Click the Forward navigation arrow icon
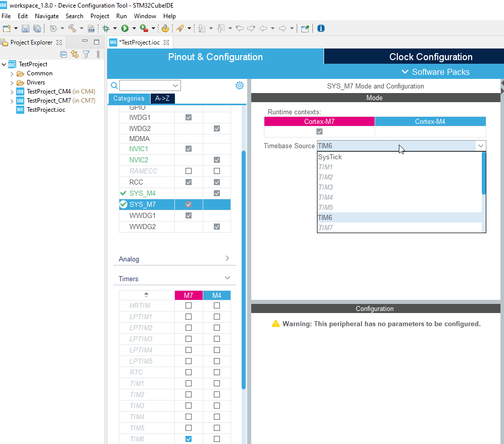This screenshot has width=504, height=444. [x=283, y=29]
